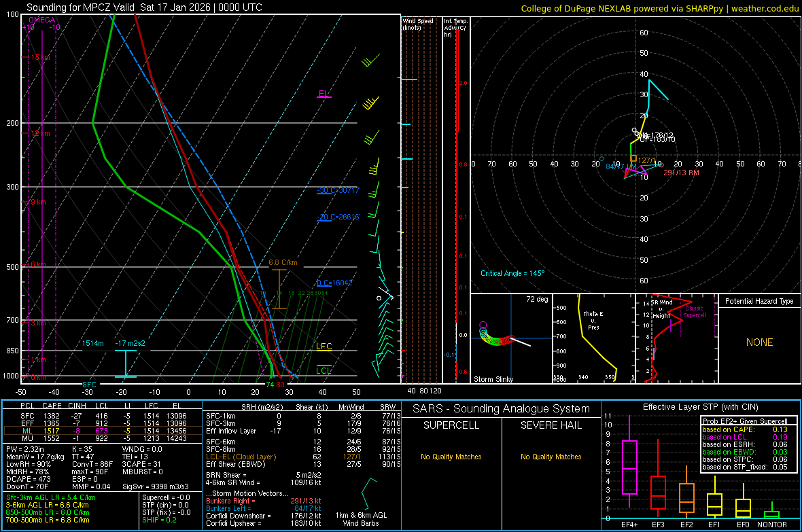The image size is (802, 532).
Task: Select the 'Wind Speed (knots)' panel header
Action: click(x=417, y=24)
